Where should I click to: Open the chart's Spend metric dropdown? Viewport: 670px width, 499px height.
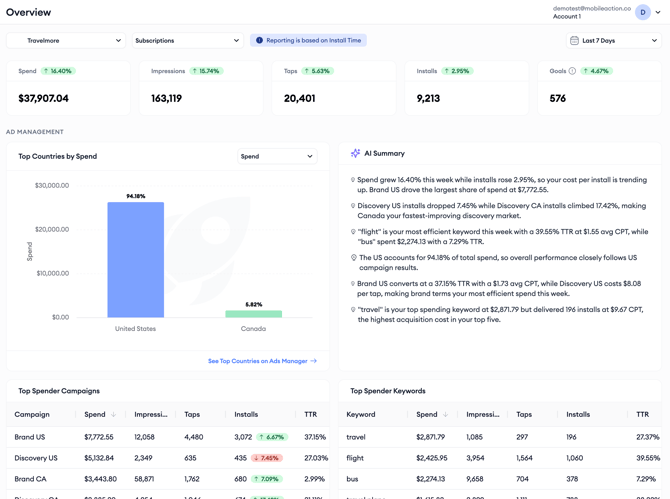[x=277, y=156]
